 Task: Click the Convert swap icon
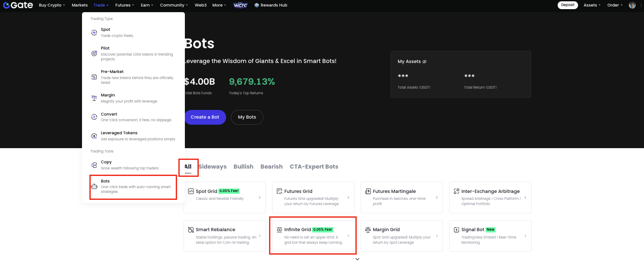tap(94, 117)
